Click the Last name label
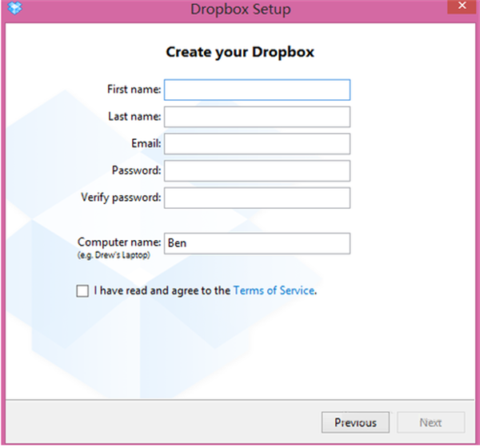Screen dimensions: 480x448 pyautogui.click(x=134, y=116)
